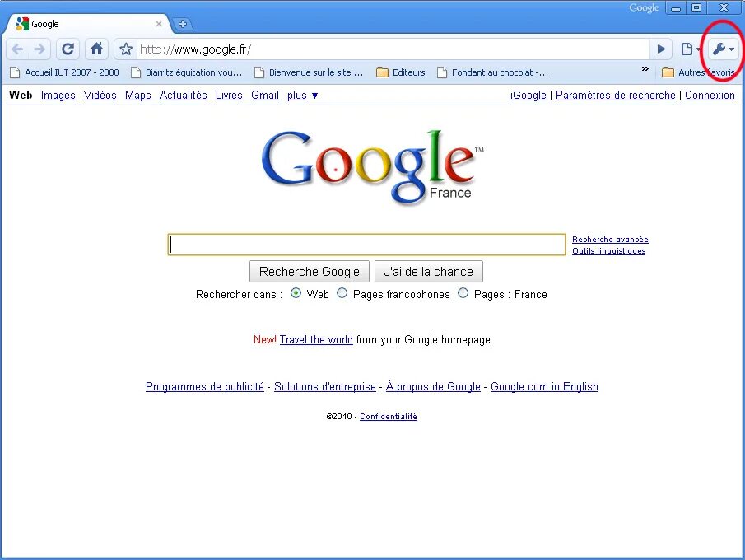The image size is (745, 560).
Task: Click the browser Forward arrow button
Action: [40, 49]
